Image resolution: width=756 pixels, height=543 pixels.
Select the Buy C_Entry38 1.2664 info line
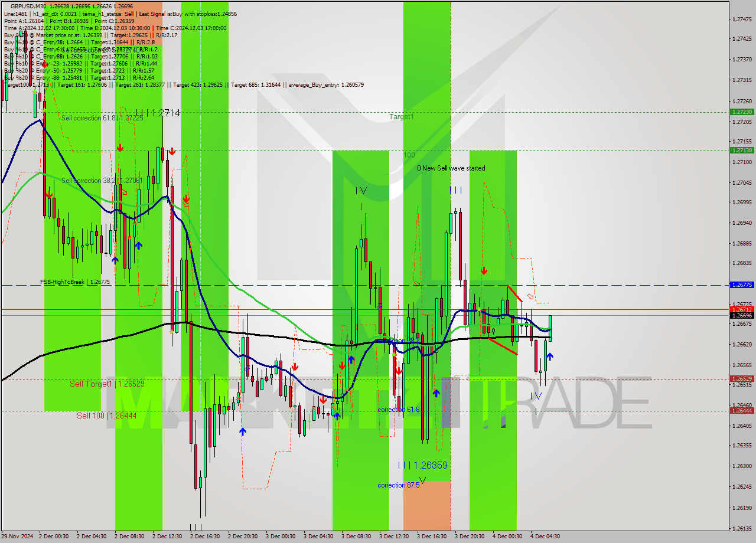pos(79,42)
